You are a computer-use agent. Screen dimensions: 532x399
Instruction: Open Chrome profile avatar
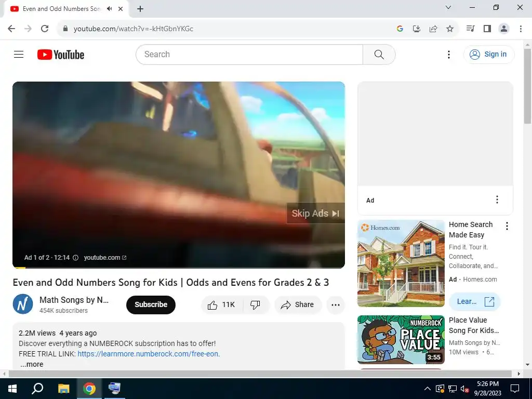(x=504, y=29)
